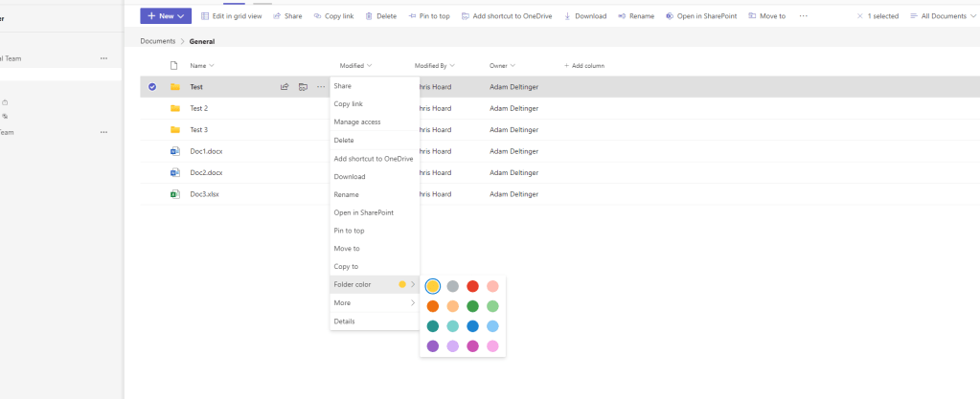The width and height of the screenshot is (980, 399).
Task: Click the share icon on Test row
Action: tap(285, 87)
